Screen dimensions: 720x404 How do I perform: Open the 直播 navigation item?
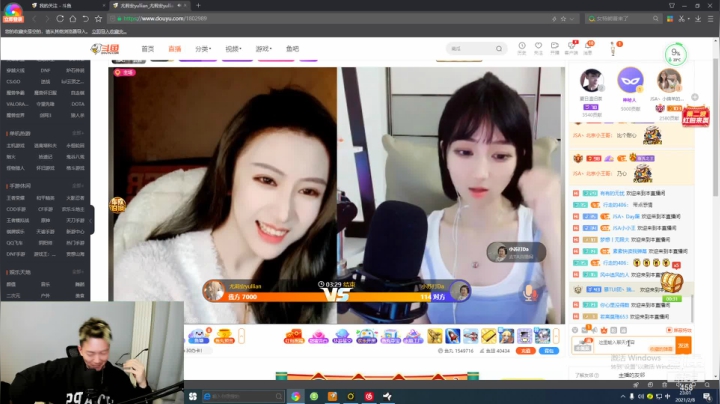(174, 49)
